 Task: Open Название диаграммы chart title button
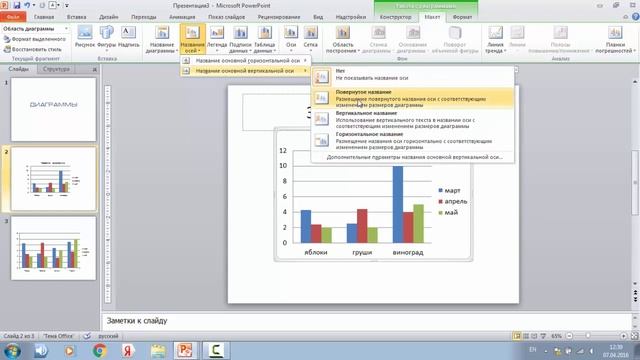pyautogui.click(x=162, y=39)
